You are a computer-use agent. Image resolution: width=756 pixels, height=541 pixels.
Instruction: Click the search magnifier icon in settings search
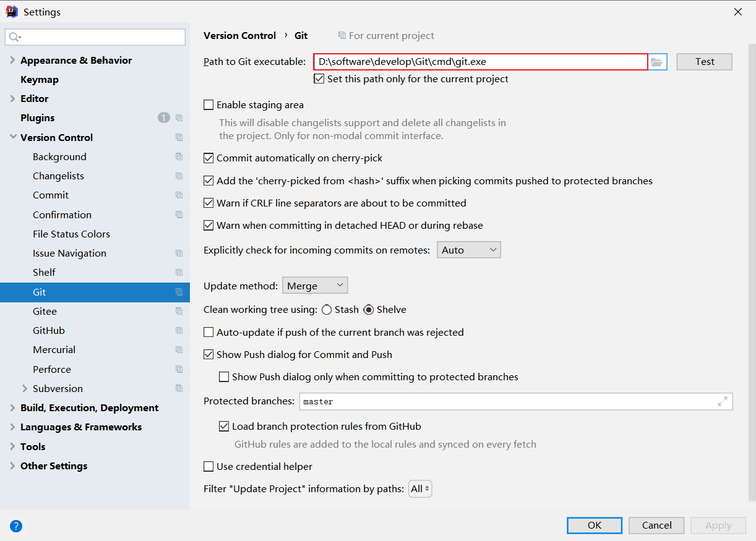[x=15, y=37]
